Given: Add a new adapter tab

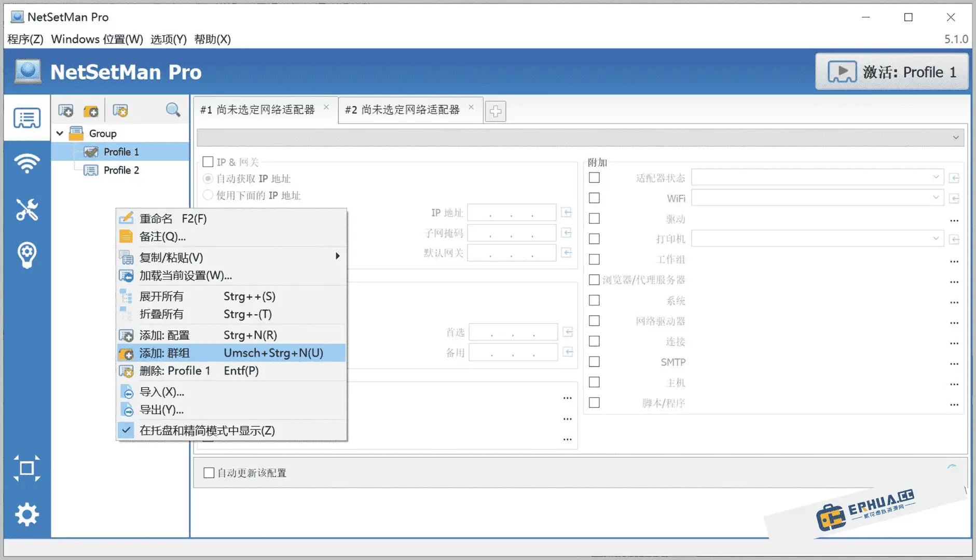Looking at the screenshot, I should (496, 111).
